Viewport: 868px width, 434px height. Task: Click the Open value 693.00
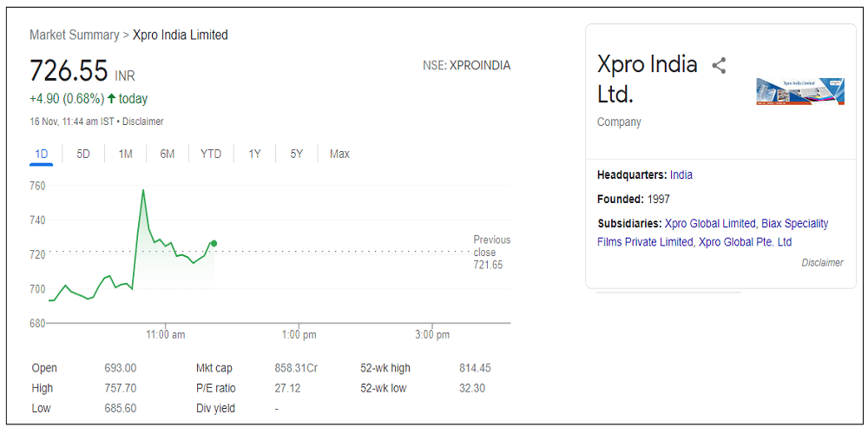120,368
